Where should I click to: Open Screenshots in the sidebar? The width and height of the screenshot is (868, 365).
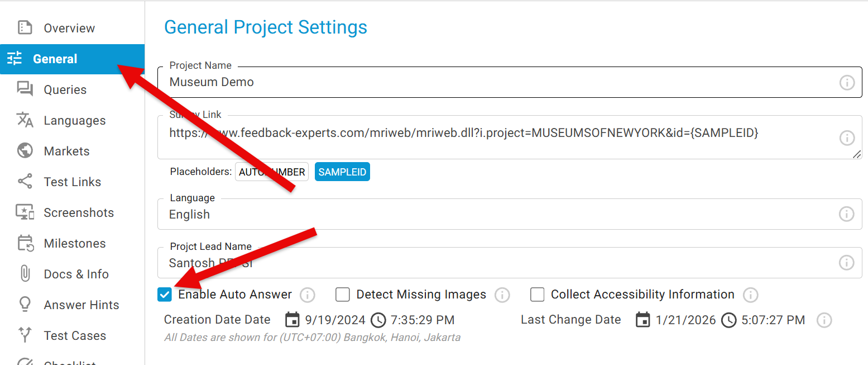(x=78, y=212)
